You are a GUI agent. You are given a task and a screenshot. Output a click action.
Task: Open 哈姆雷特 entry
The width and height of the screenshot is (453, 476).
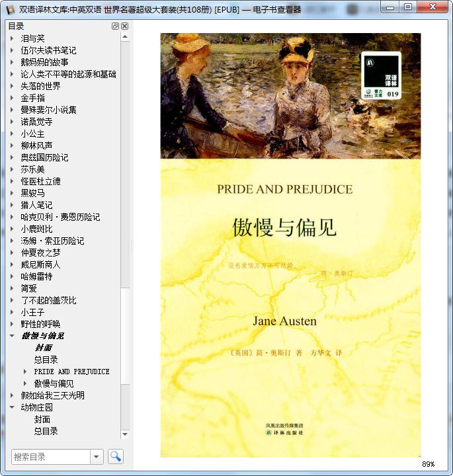coord(36,276)
